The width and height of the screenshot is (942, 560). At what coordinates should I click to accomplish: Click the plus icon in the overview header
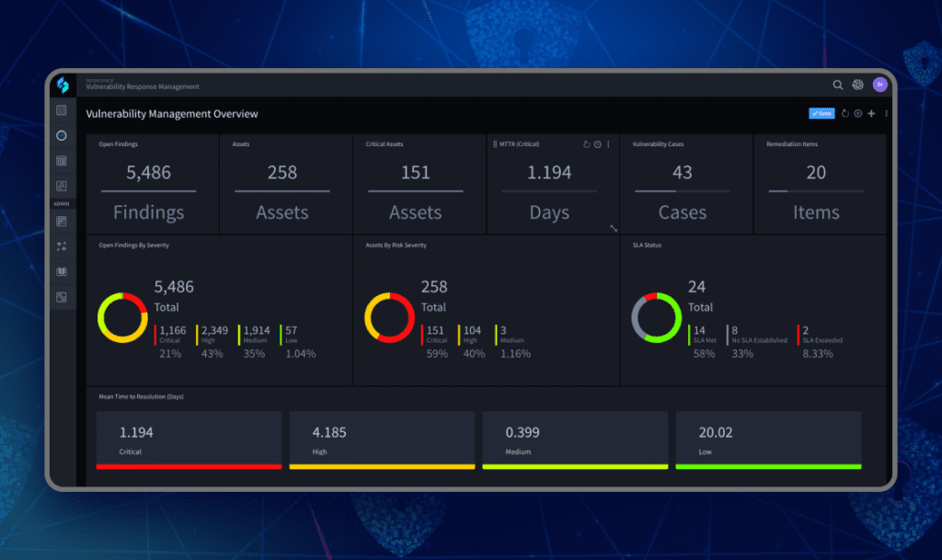click(x=870, y=113)
